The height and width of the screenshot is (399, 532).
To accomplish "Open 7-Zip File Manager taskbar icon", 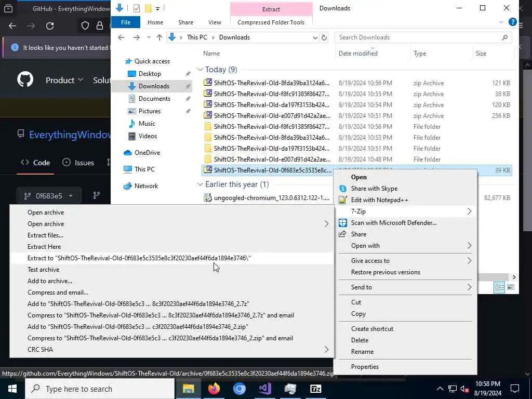I will pyautogui.click(x=315, y=389).
